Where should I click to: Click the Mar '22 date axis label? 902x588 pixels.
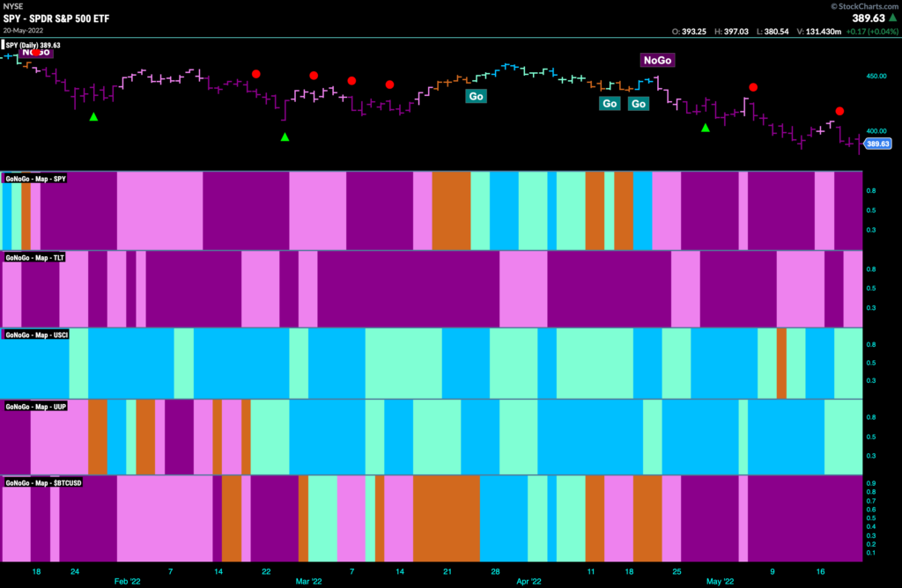pyautogui.click(x=309, y=581)
